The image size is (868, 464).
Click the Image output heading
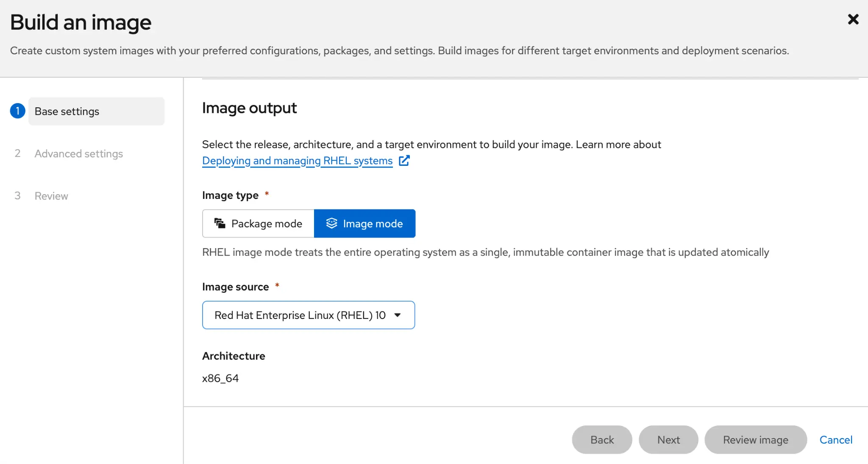(x=249, y=108)
